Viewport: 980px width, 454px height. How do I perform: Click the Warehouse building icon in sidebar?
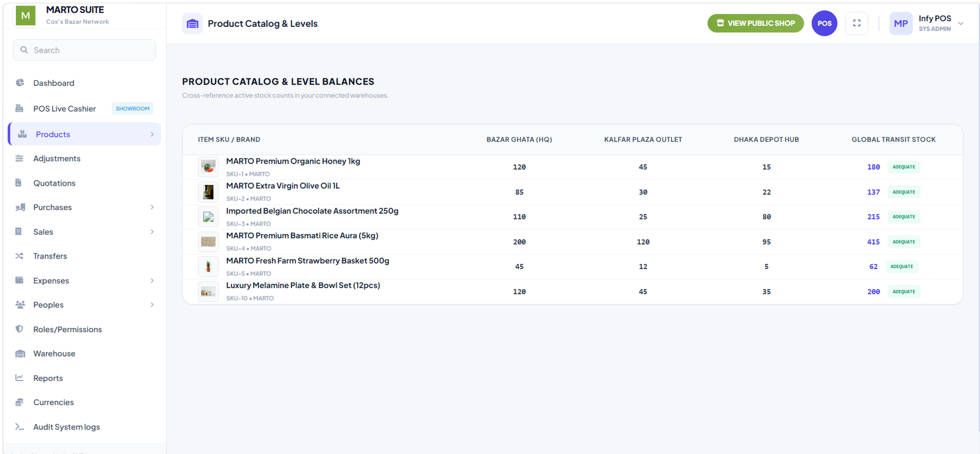coord(20,354)
